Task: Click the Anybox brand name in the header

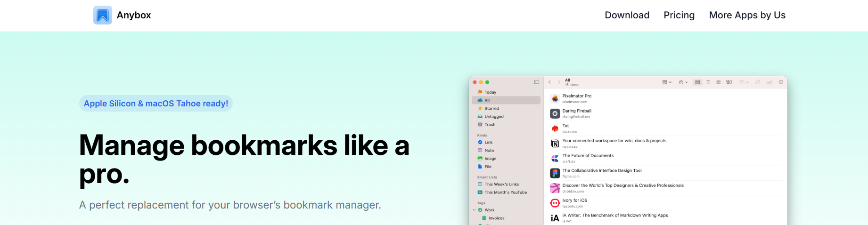Action: 134,15
